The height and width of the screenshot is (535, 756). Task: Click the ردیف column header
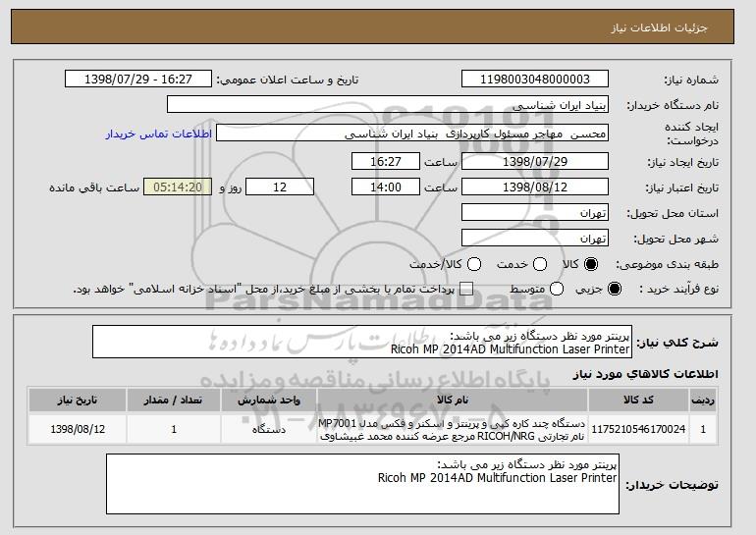coord(703,401)
